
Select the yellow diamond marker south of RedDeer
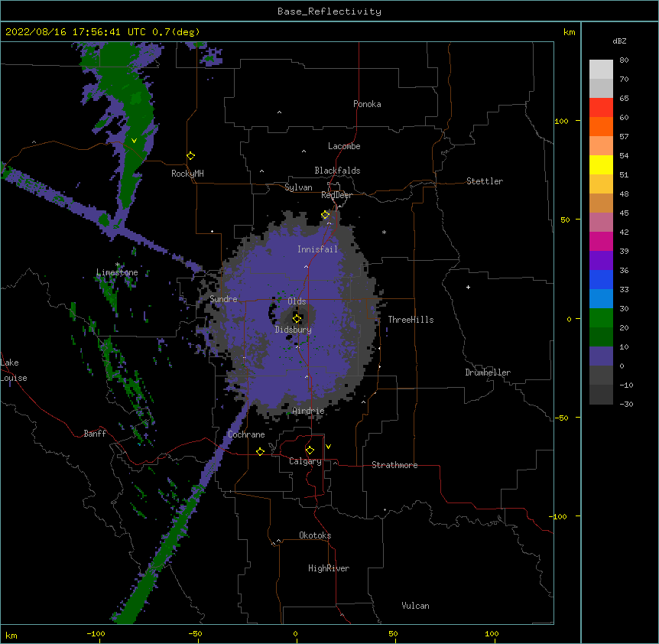(326, 215)
